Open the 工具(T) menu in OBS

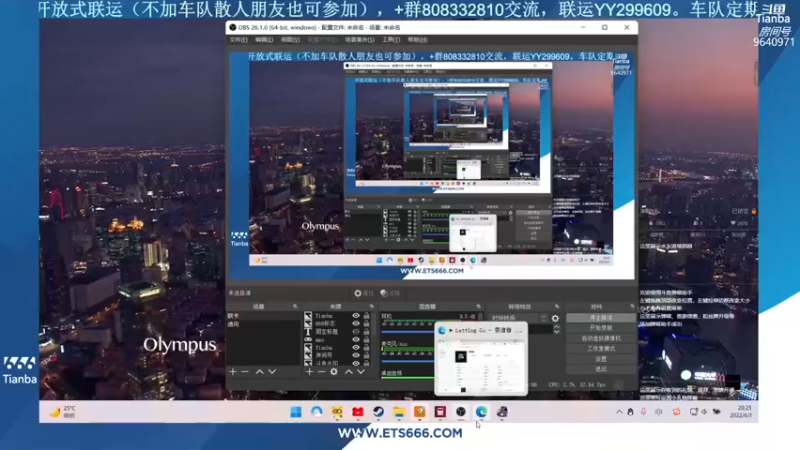point(391,40)
